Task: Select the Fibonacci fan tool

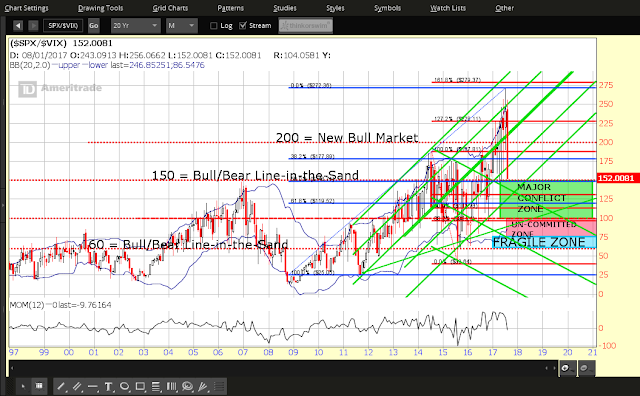Action: [203, 386]
